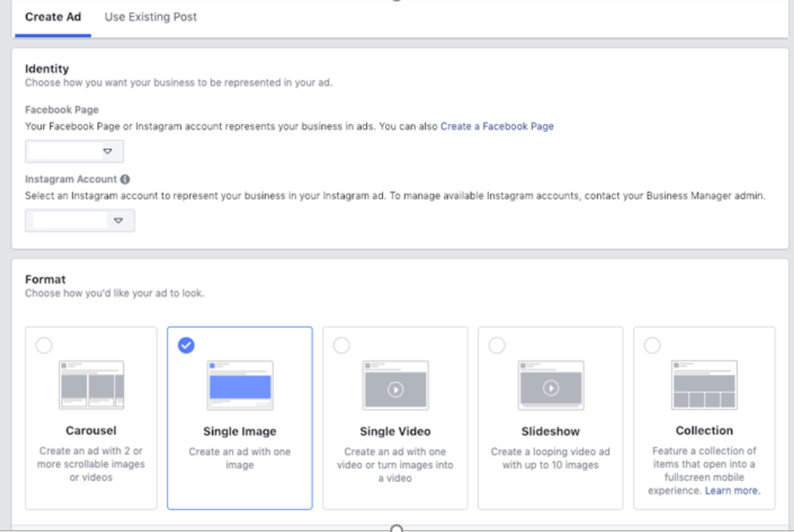The height and width of the screenshot is (532, 794).
Task: Switch to the Use Existing Post tab
Action: pos(149,16)
